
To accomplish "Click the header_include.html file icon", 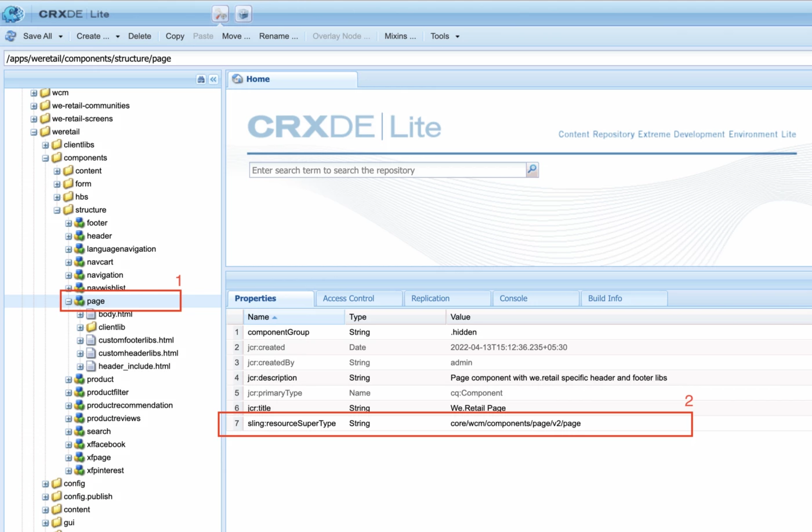I will (x=91, y=366).
